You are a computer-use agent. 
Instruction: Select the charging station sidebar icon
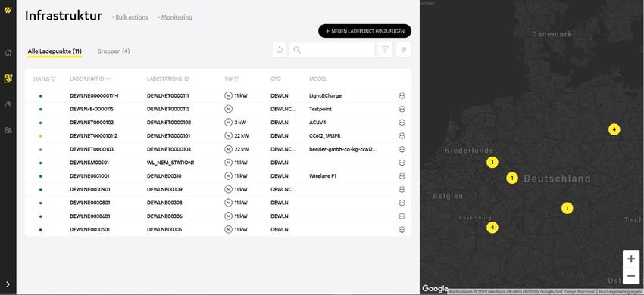tap(8, 79)
